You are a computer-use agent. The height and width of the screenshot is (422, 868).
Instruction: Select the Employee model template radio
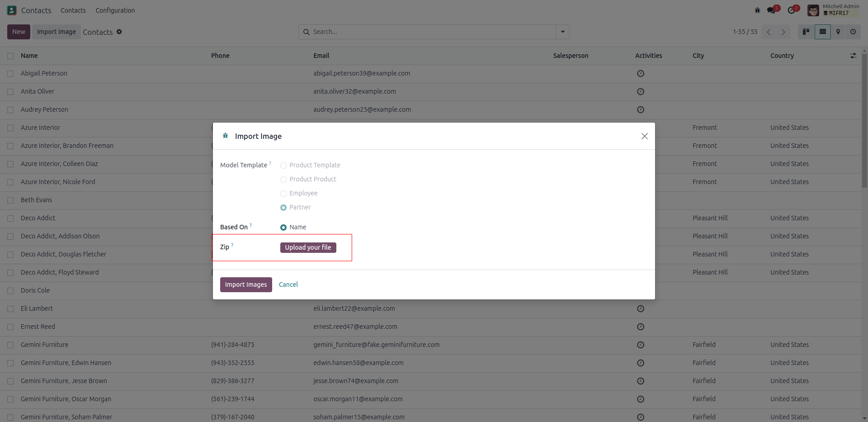(x=283, y=194)
